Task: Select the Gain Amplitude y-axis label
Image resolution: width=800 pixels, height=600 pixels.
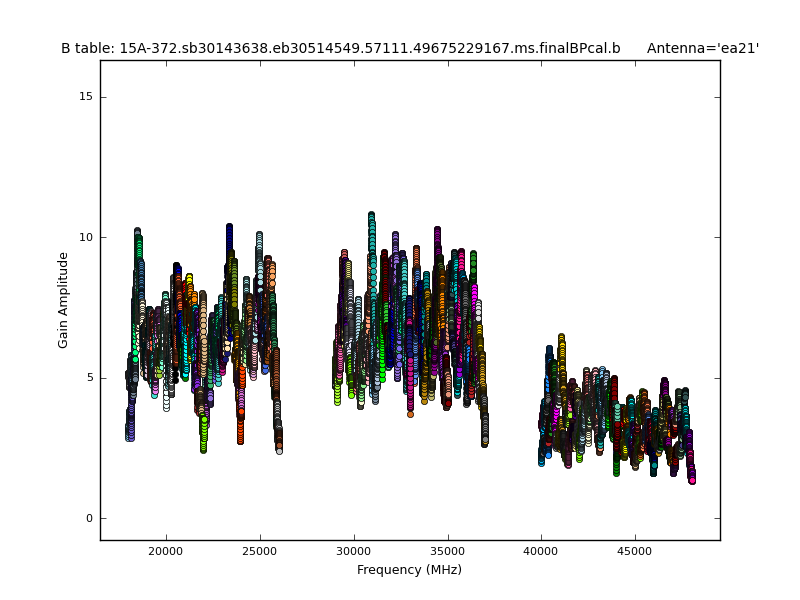Action: [x=63, y=300]
